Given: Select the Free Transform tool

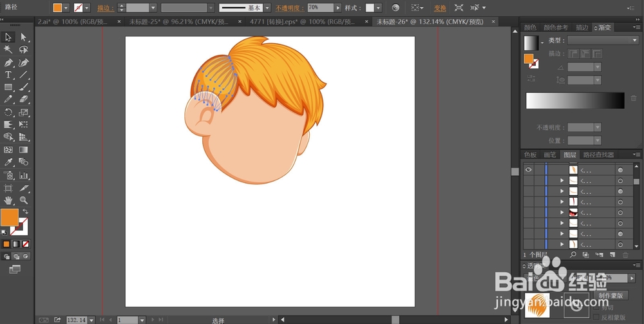Looking at the screenshot, I should [23, 124].
